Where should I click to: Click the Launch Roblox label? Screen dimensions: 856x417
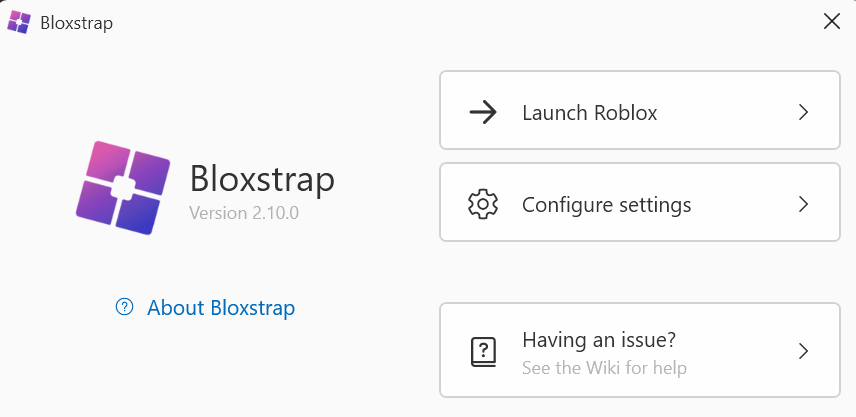[590, 112]
